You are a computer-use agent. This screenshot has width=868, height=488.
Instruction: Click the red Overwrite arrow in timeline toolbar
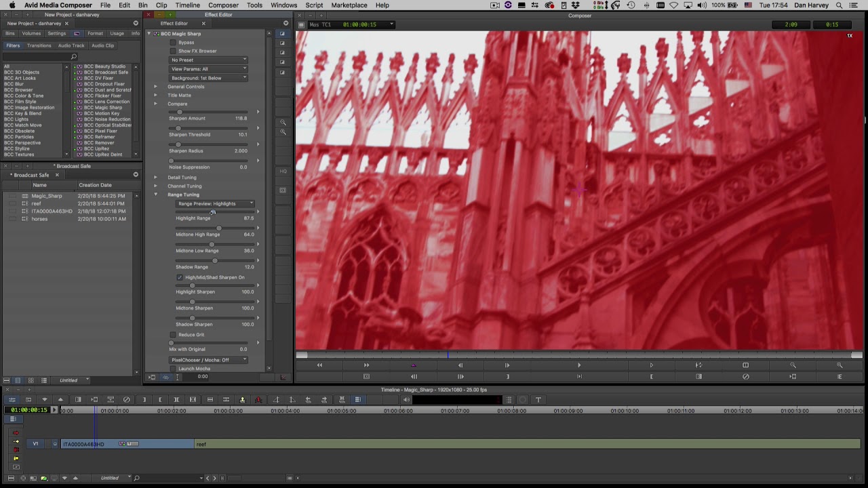pos(258,400)
